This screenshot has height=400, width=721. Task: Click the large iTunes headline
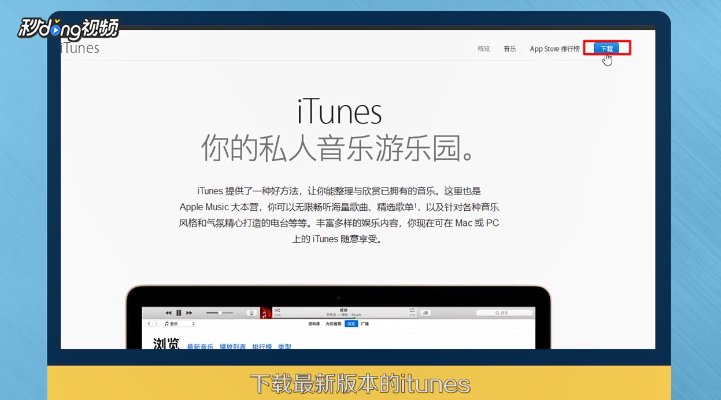(339, 112)
